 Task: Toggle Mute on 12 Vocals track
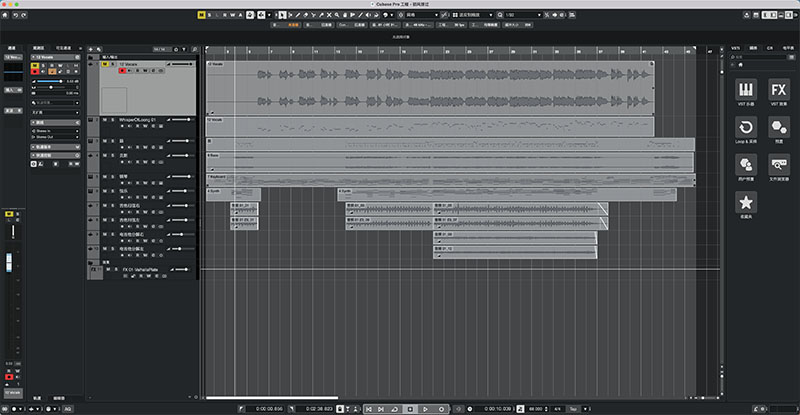(x=105, y=64)
